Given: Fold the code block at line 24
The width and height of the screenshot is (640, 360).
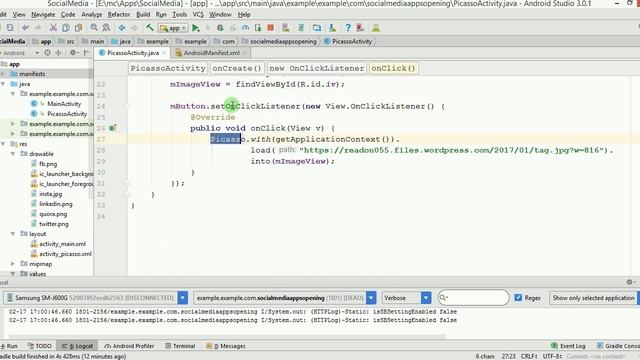Looking at the screenshot, I should point(127,106).
